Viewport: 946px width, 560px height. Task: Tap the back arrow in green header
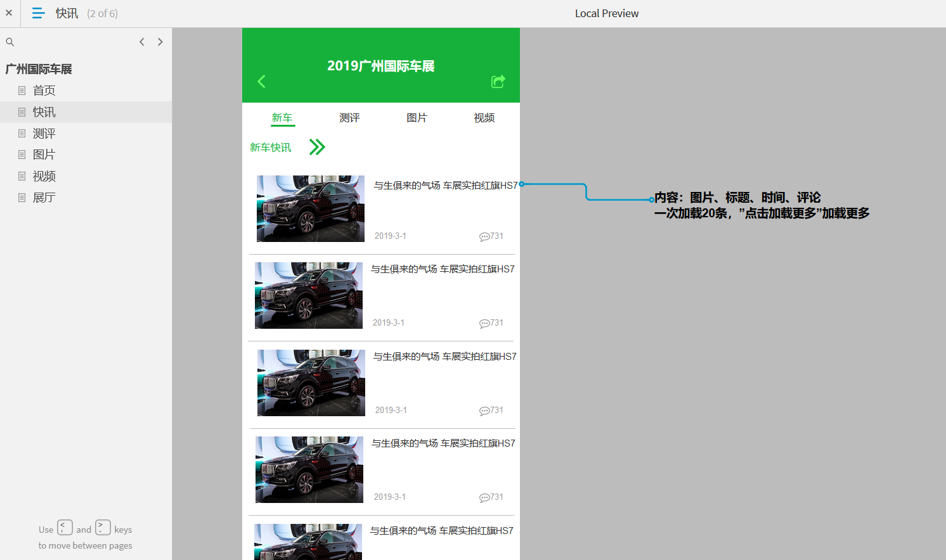(261, 81)
